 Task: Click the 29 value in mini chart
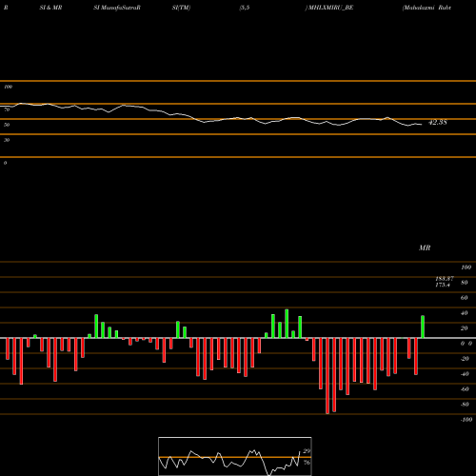(x=307, y=451)
